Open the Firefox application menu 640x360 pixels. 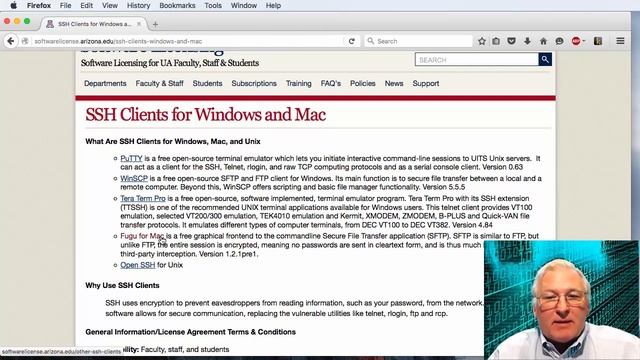[39, 6]
